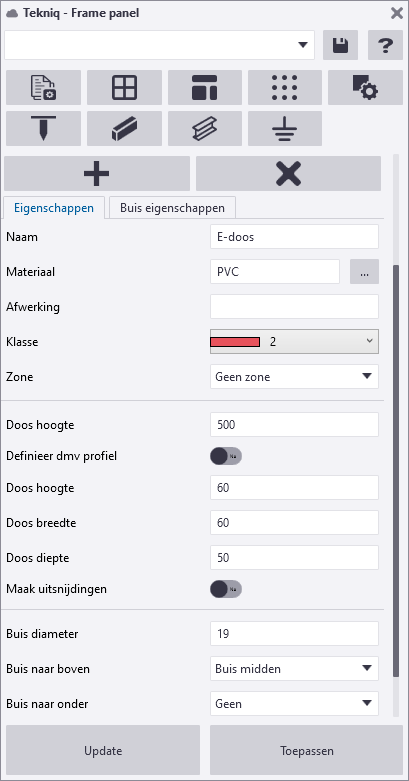Click the save preset floppy disk icon
The width and height of the screenshot is (409, 781).
(340, 45)
